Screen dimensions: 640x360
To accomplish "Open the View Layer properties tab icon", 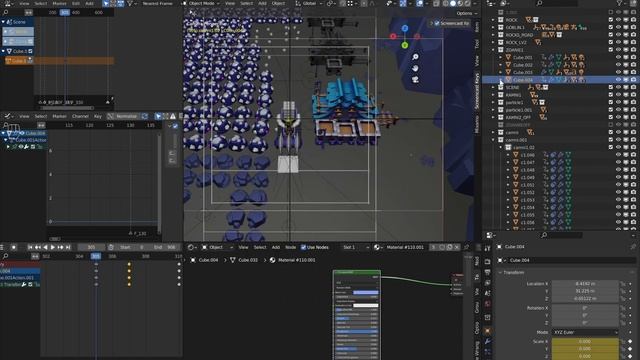I will click(487, 282).
